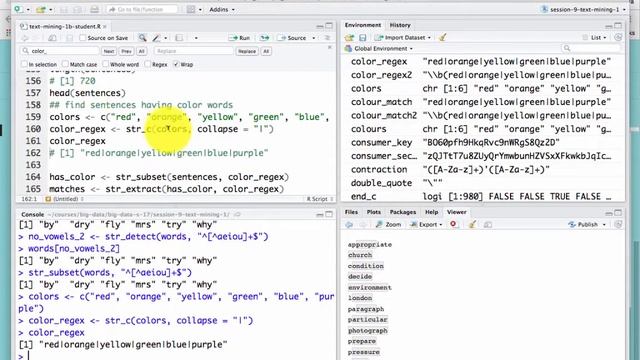Click the find All button beside Prev
640x360 pixels.
coord(141,51)
